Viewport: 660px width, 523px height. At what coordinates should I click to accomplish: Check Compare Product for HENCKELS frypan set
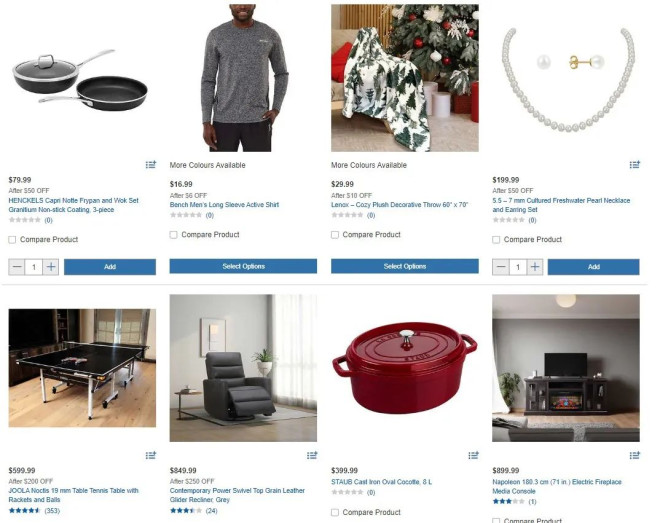tap(12, 239)
